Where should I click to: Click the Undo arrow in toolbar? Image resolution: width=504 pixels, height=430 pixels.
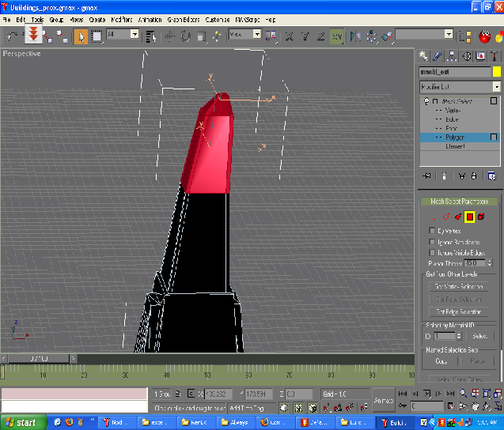click(11, 36)
